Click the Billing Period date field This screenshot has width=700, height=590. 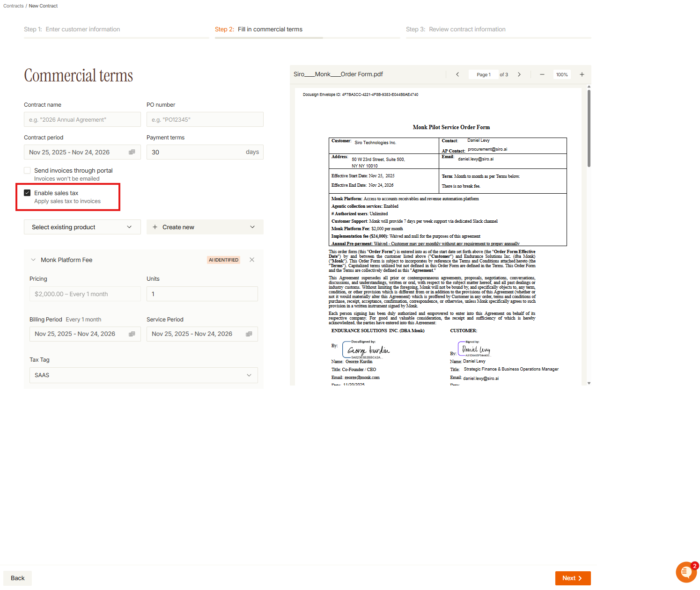click(85, 334)
